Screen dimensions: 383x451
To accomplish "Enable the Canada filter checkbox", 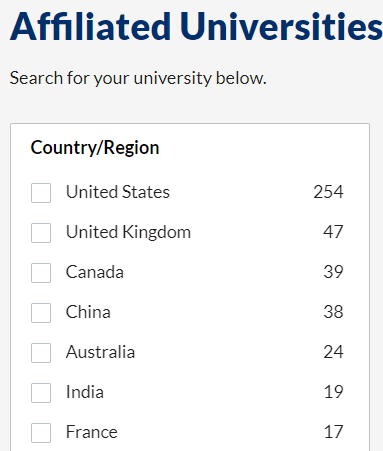I will (x=41, y=273).
